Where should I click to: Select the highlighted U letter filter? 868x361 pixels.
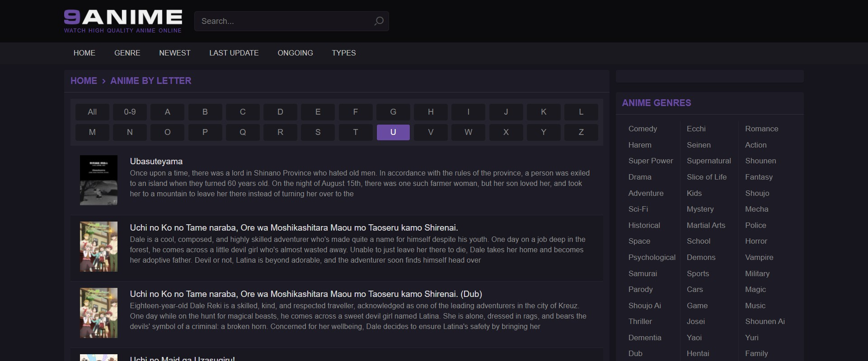click(393, 132)
